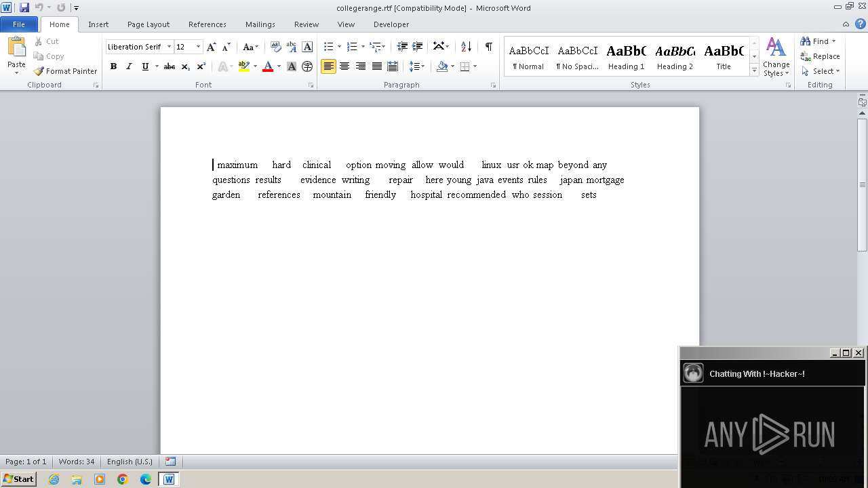This screenshot has height=488, width=868.
Task: Click English (U.S.) language indicator
Action: (130, 462)
